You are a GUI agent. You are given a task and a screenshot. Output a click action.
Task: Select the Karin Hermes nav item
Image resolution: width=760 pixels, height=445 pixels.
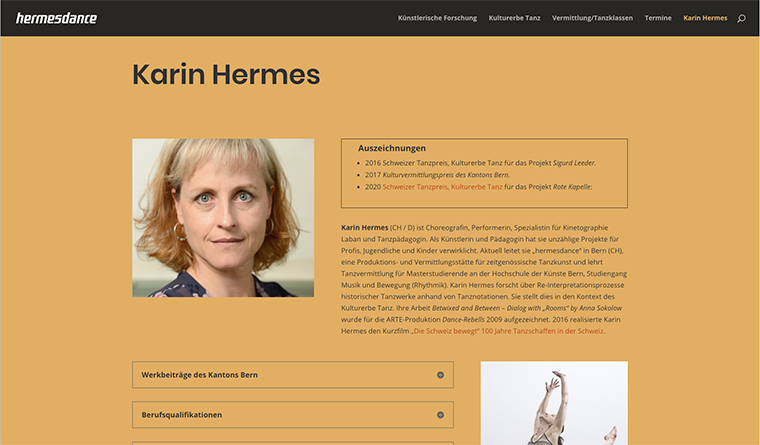pyautogui.click(x=705, y=18)
